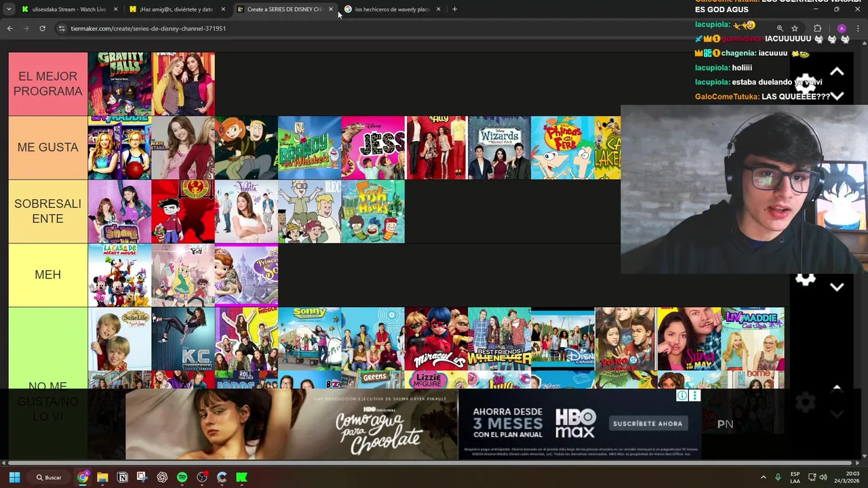
Task: Open Kick app from the taskbar
Action: pos(241,477)
